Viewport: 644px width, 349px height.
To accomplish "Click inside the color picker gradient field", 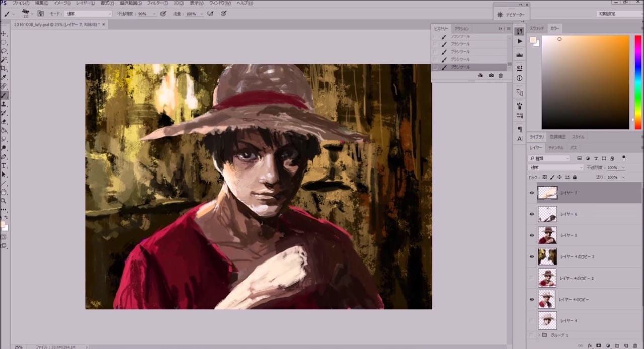I will click(x=585, y=82).
